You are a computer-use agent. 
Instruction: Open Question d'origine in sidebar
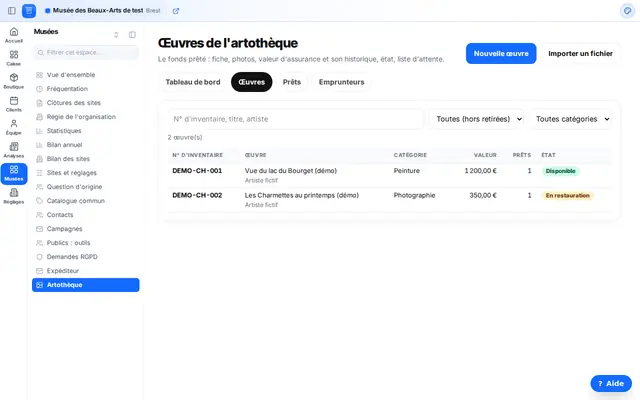86,187
